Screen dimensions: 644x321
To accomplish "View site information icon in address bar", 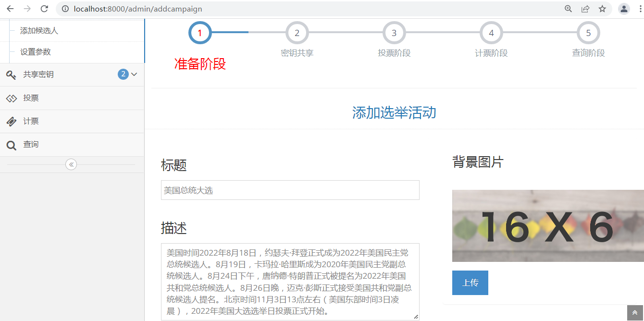I will click(66, 9).
